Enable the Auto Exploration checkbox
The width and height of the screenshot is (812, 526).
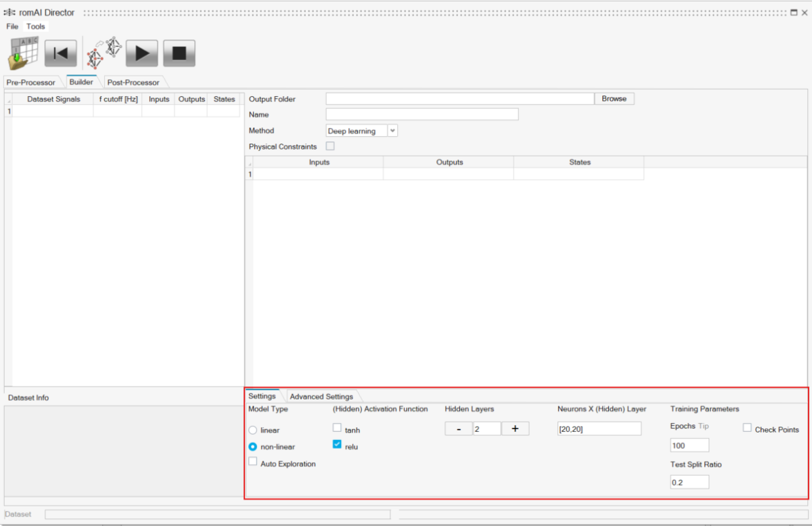tap(253, 462)
